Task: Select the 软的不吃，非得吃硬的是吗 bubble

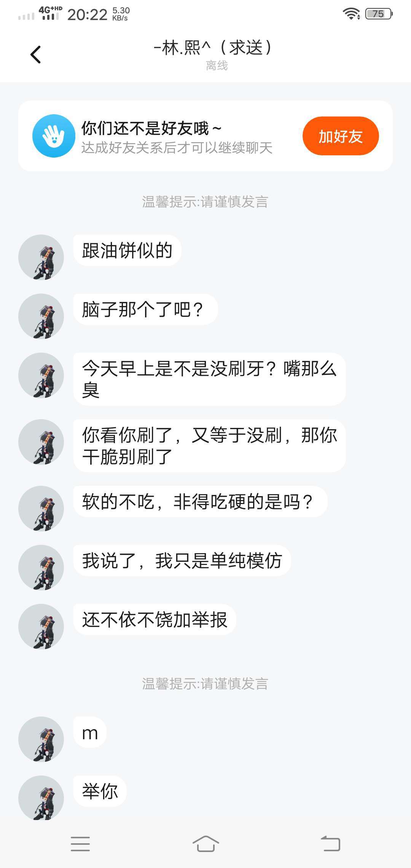Action: 200,502
